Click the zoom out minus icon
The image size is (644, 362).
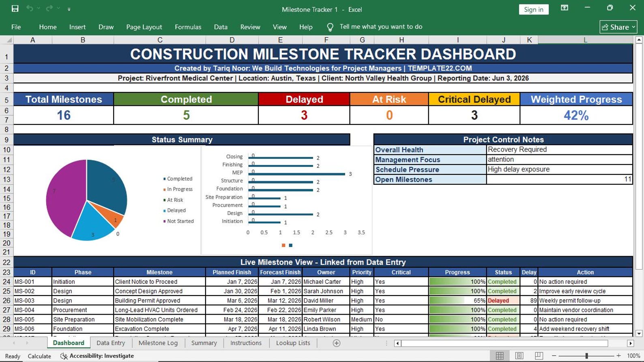point(554,356)
